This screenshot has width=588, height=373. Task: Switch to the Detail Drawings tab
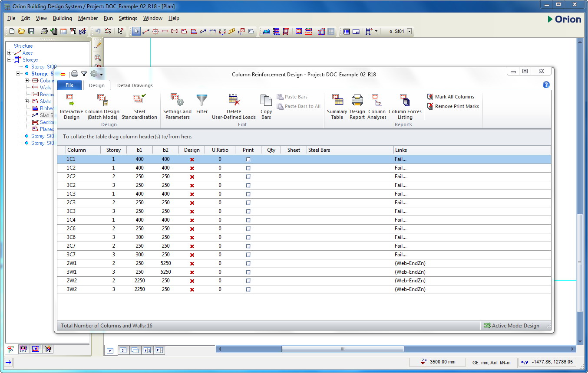point(135,85)
